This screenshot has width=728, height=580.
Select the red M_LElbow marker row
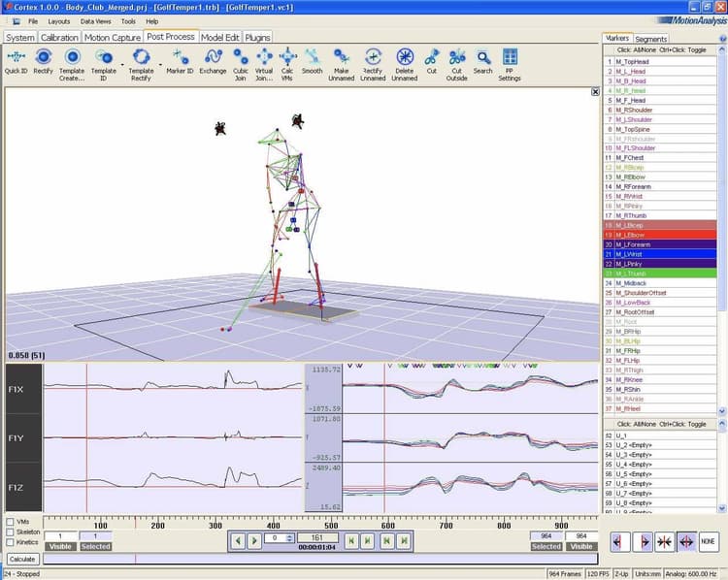660,235
